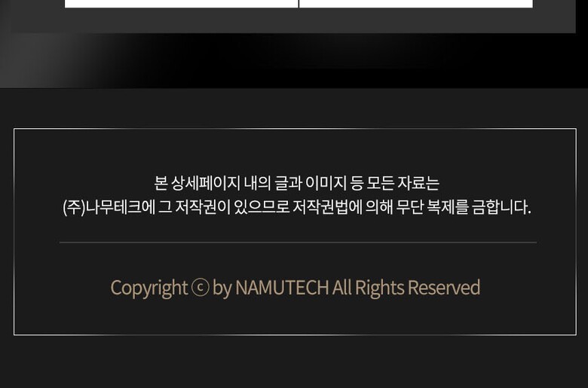
Task: Click the vertical divider between the white panels
Action: (299, 4)
